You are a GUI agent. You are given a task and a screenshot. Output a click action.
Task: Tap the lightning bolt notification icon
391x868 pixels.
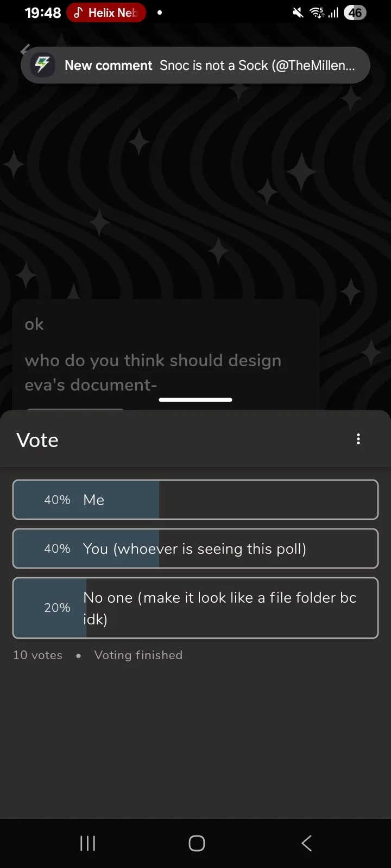[x=42, y=66]
